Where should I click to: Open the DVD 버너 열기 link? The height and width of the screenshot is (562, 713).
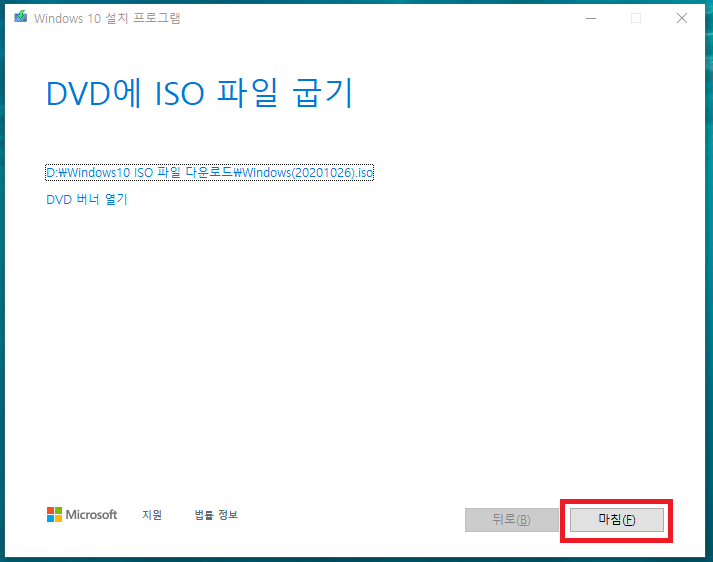click(87, 199)
